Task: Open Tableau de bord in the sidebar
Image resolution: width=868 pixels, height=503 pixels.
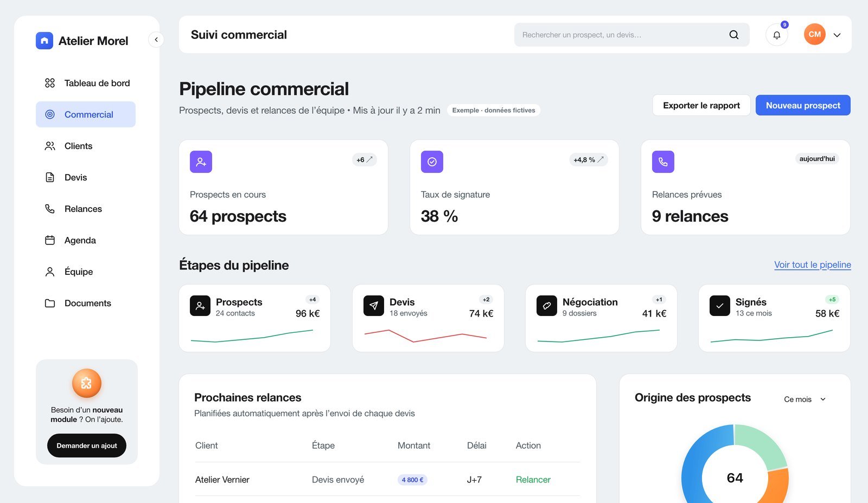Action: tap(86, 83)
